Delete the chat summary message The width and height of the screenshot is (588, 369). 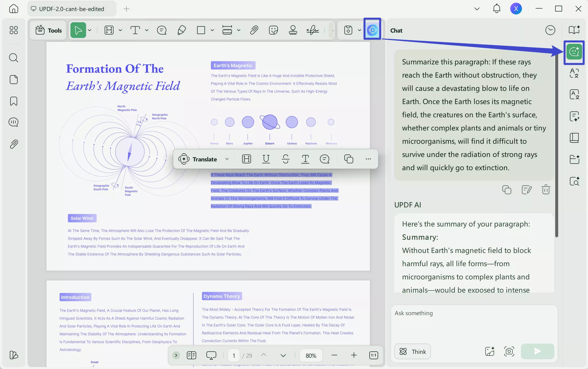pos(545,190)
